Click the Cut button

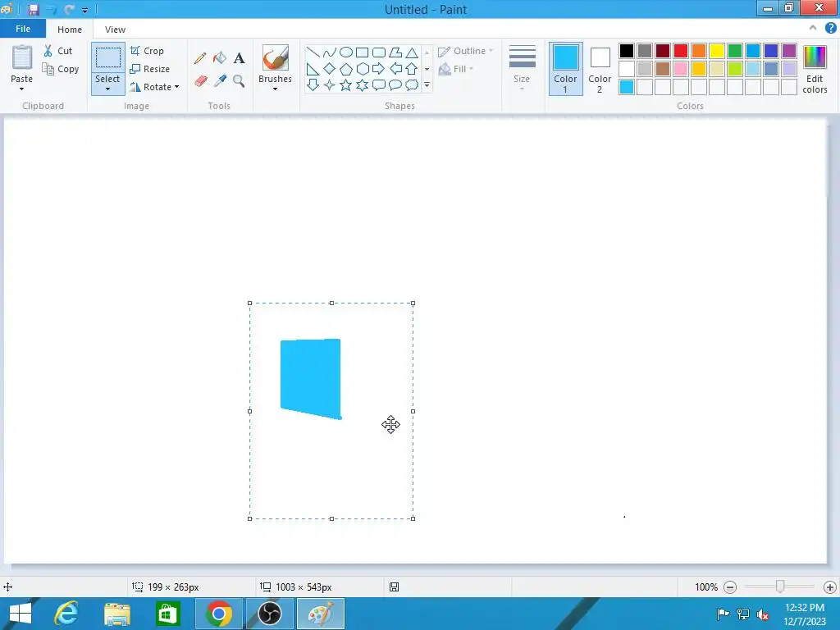click(58, 51)
